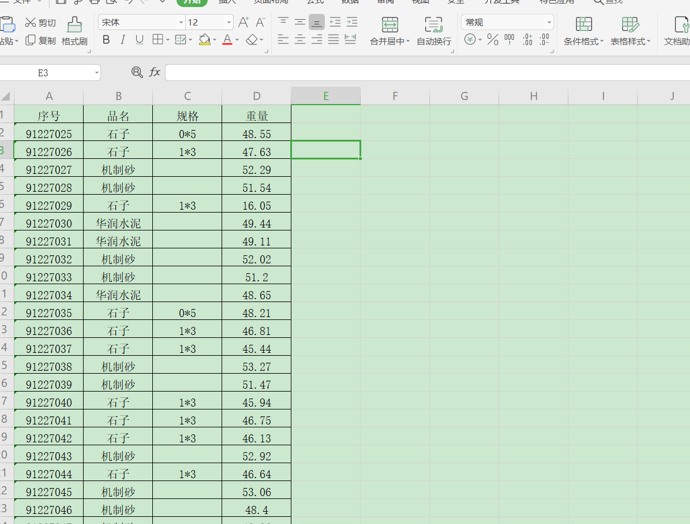Select column A header
Screen dimensions: 690x524
point(49,96)
